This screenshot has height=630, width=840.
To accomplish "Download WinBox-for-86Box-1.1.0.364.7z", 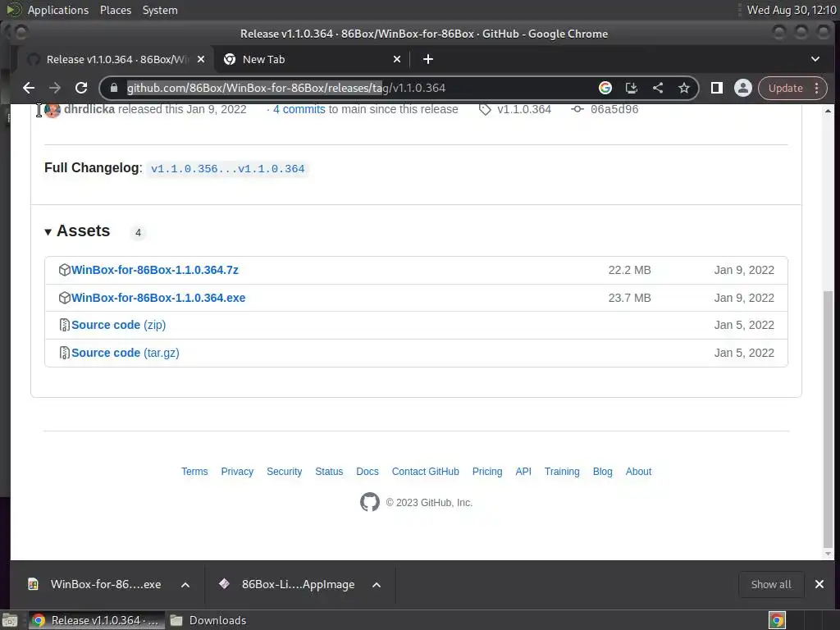I will (x=155, y=270).
